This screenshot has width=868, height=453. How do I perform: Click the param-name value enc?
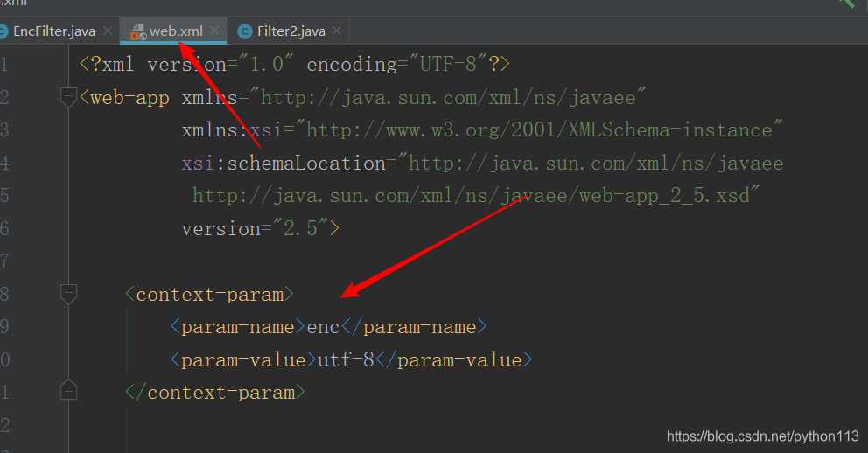point(323,327)
